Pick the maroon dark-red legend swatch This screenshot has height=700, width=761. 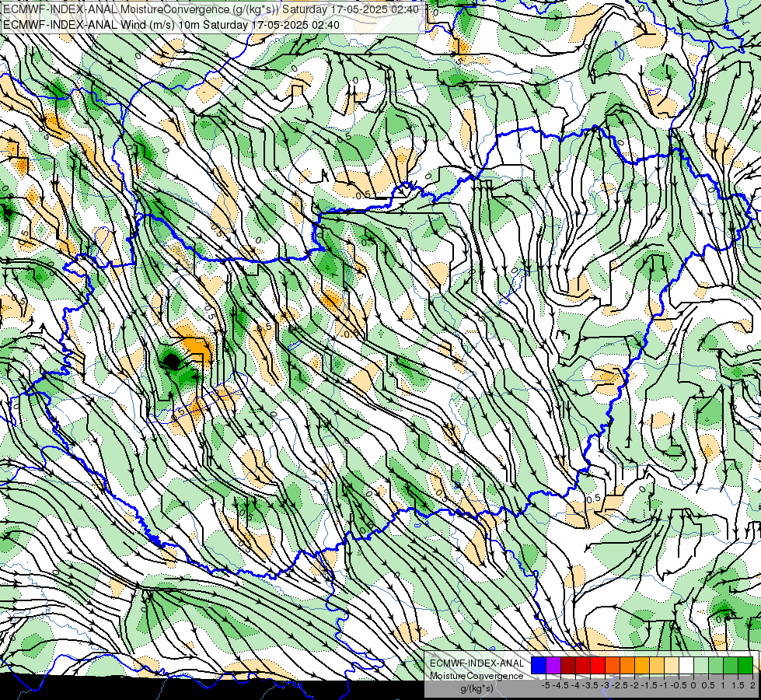point(568,665)
